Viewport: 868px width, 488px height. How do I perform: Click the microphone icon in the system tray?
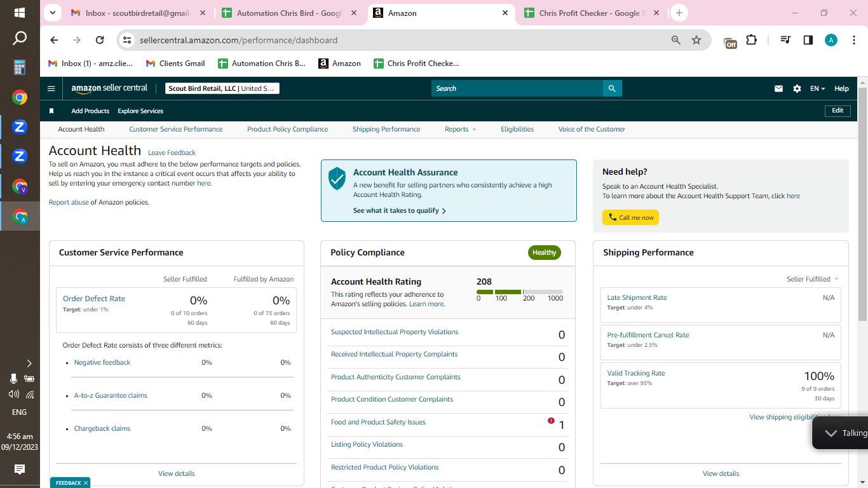click(x=13, y=379)
